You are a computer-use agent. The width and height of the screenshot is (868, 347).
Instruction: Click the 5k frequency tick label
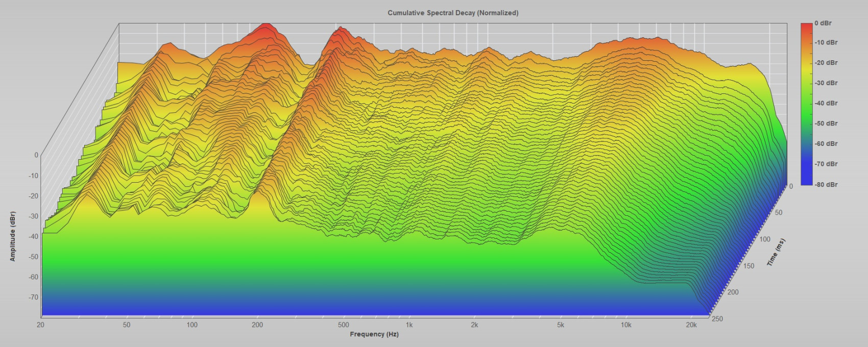coord(560,325)
